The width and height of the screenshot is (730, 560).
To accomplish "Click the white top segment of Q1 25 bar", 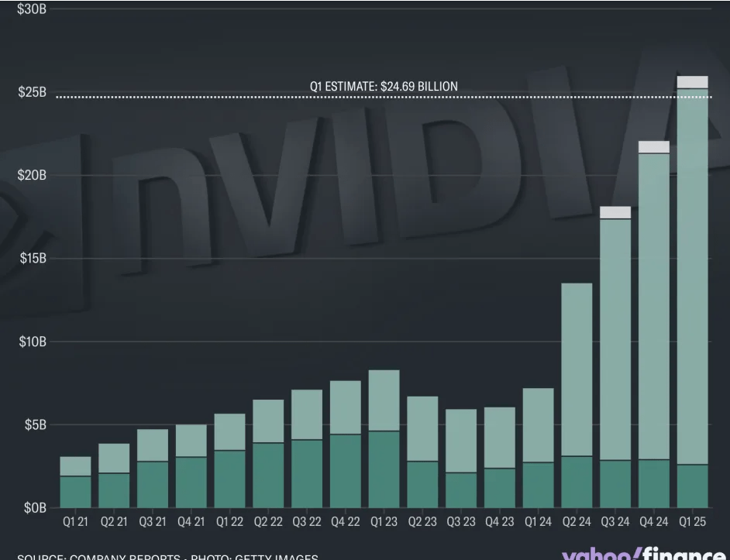I will point(693,82).
